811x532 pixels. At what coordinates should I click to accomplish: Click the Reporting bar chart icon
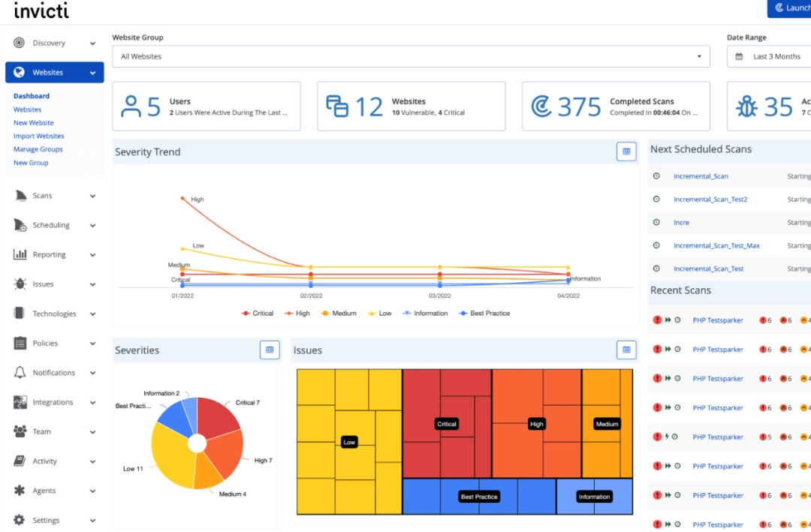click(x=20, y=255)
